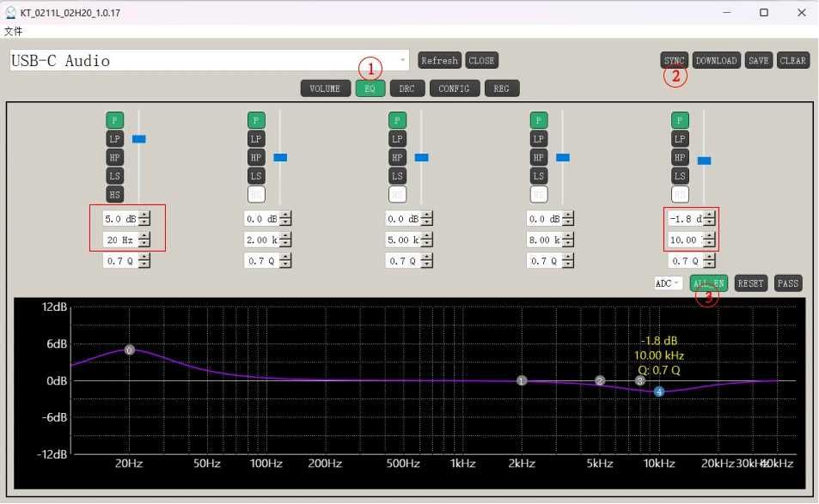
Task: Click the band 2 gain slider handle
Action: click(x=280, y=158)
